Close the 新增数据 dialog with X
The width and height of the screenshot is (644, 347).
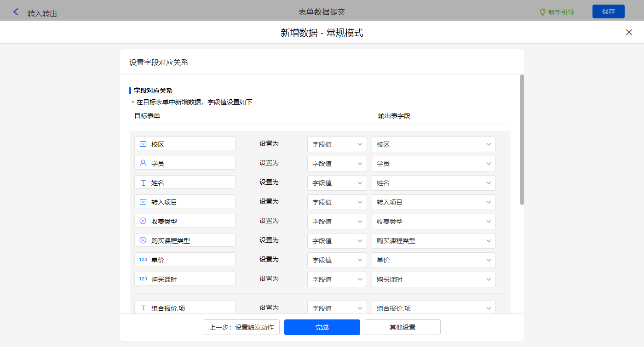pos(629,32)
